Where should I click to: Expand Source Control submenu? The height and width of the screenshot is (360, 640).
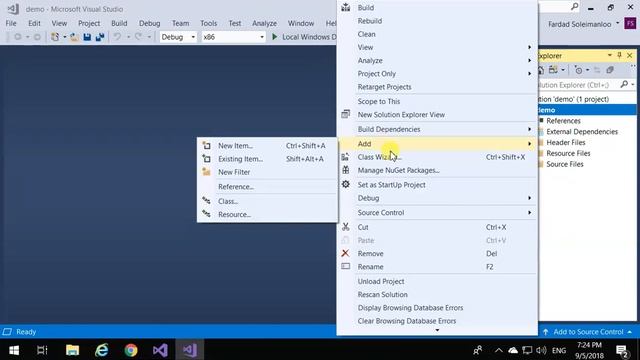pyautogui.click(x=437, y=213)
